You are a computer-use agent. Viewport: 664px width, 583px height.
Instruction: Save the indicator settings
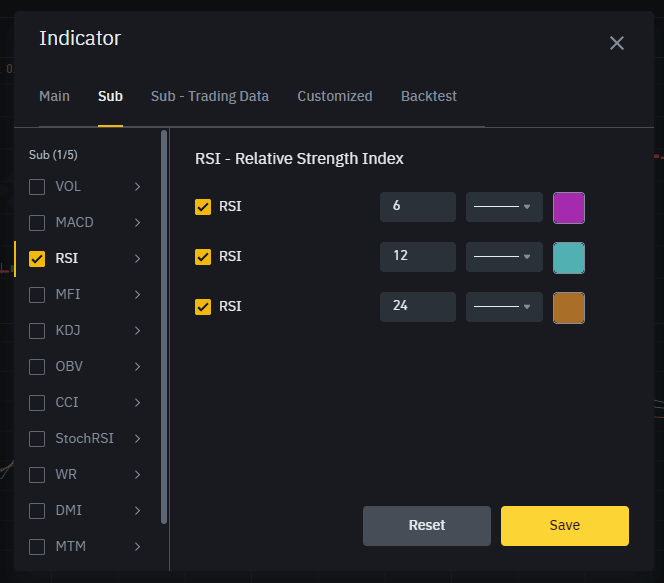pyautogui.click(x=565, y=526)
